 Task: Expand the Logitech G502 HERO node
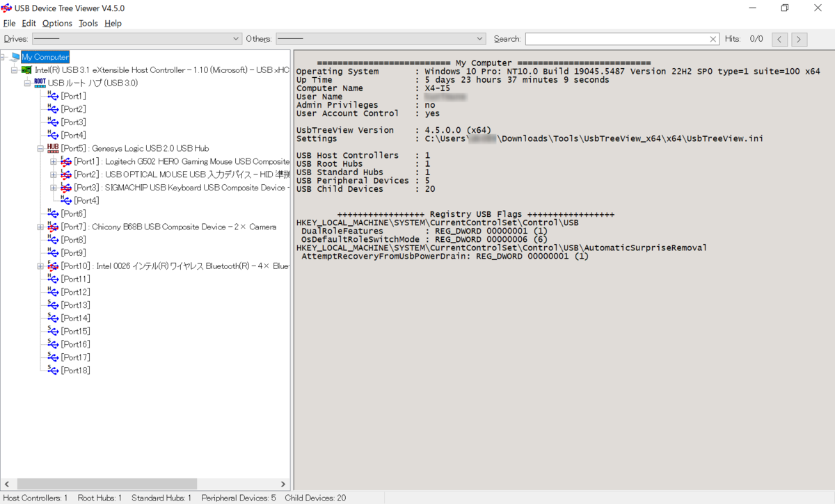[x=54, y=161]
